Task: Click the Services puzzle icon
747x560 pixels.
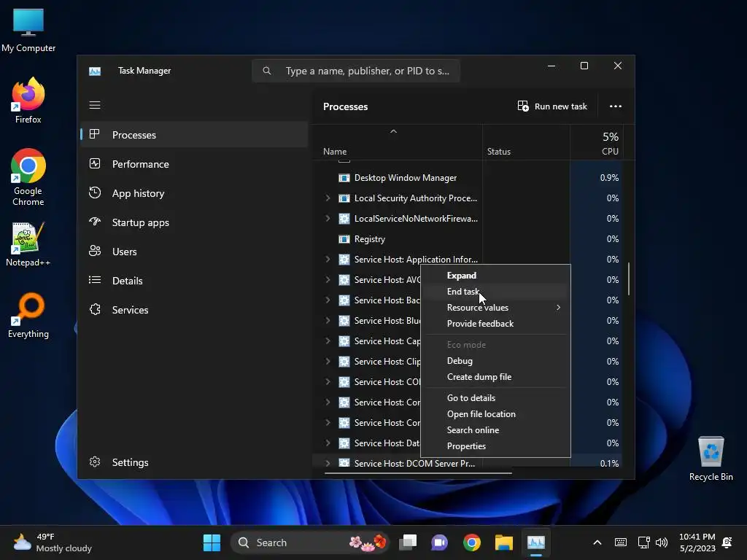Action: (95, 309)
